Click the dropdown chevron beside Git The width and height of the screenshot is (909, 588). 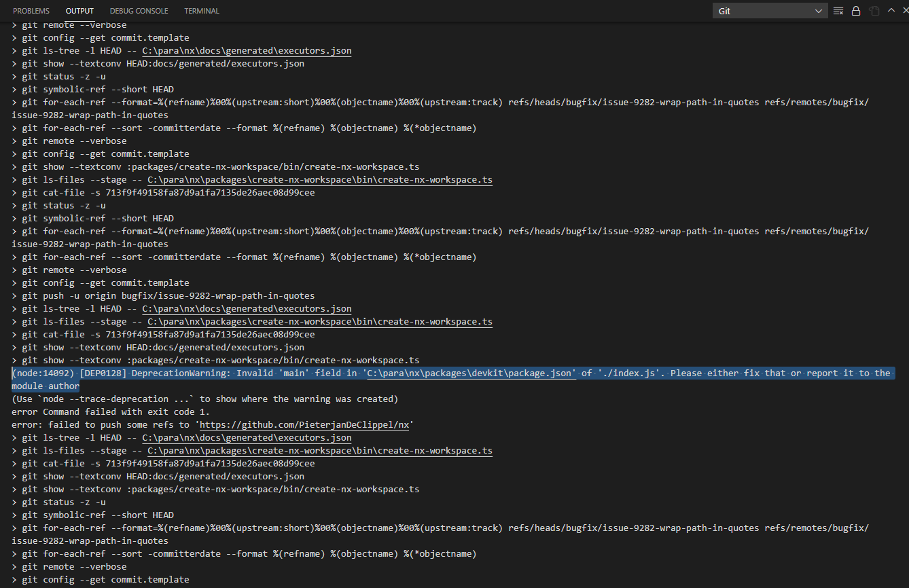818,10
